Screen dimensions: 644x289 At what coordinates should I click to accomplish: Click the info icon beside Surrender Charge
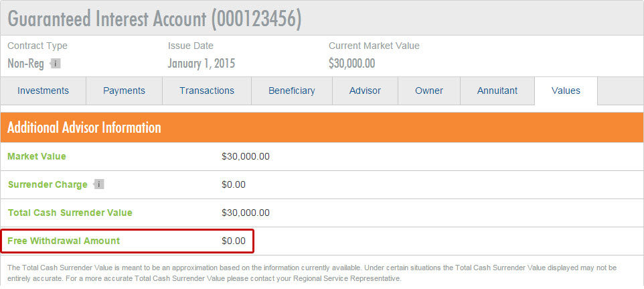point(98,184)
